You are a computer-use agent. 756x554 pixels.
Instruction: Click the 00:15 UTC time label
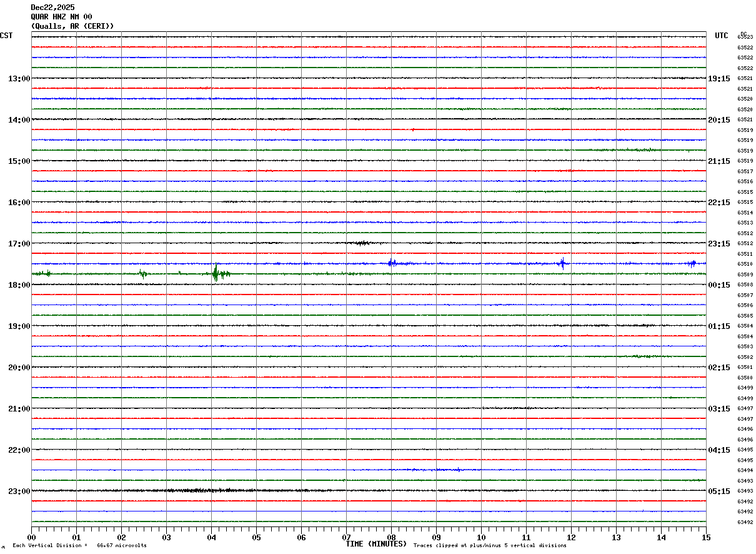click(719, 285)
